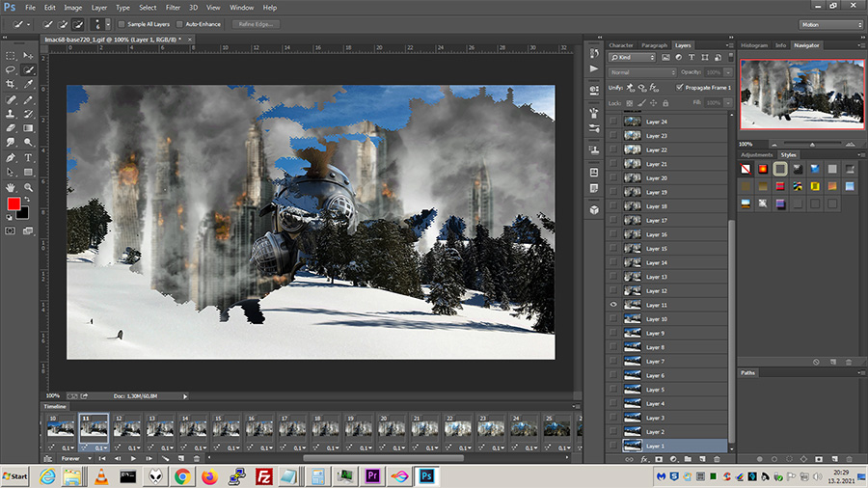Select the Move tool
The width and height of the screenshot is (868, 488).
coord(28,55)
